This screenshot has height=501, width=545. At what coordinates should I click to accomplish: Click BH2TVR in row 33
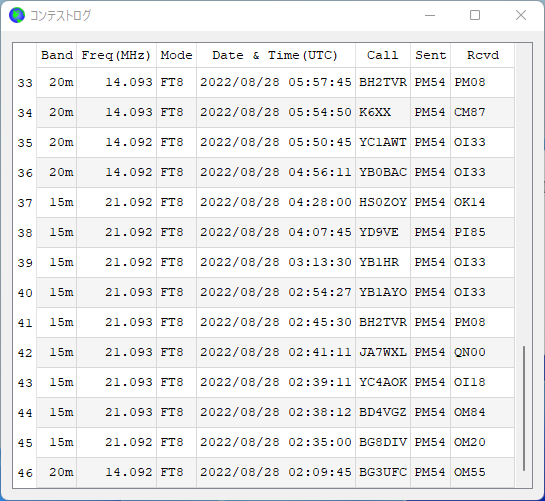point(383,82)
